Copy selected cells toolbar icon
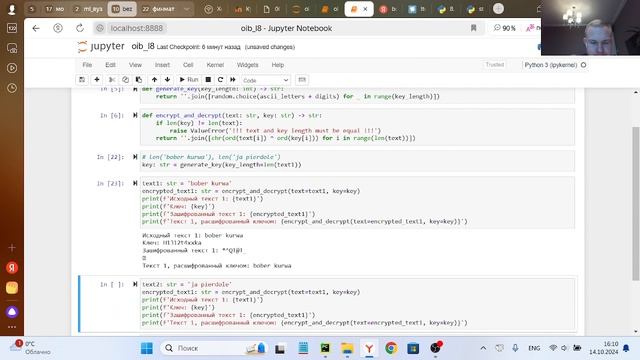Image resolution: width=640 pixels, height=360 pixels. (125, 80)
